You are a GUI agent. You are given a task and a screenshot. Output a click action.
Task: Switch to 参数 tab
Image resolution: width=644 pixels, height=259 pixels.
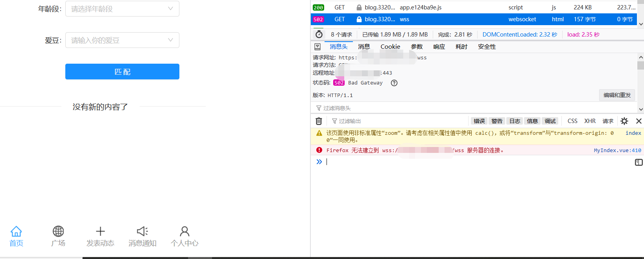click(x=417, y=47)
